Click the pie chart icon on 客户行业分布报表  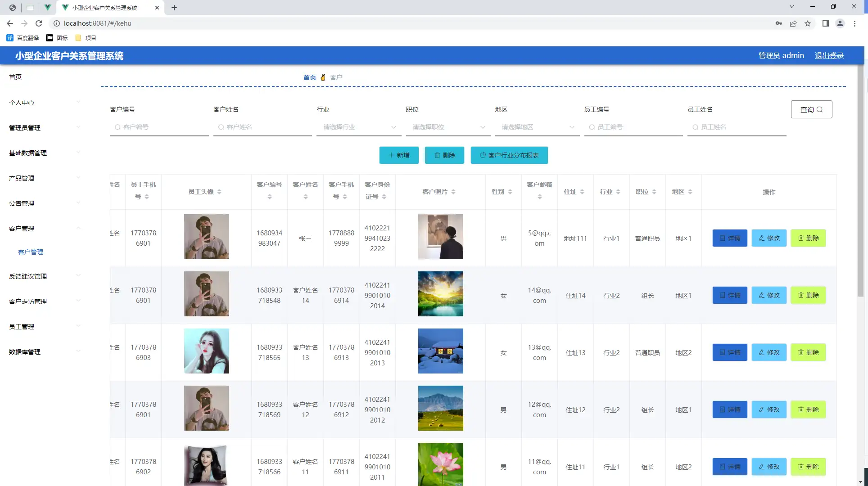pyautogui.click(x=484, y=155)
